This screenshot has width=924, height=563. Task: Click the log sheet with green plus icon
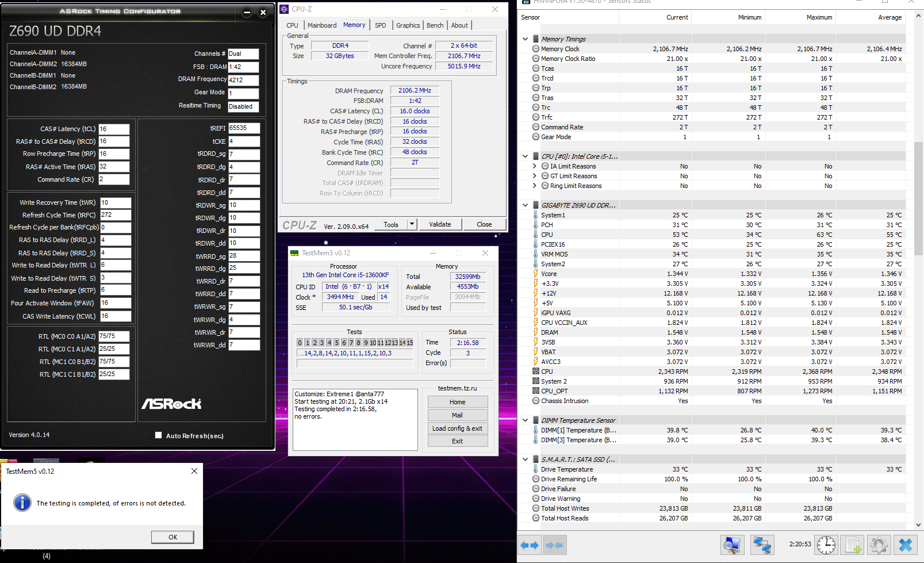[853, 545]
